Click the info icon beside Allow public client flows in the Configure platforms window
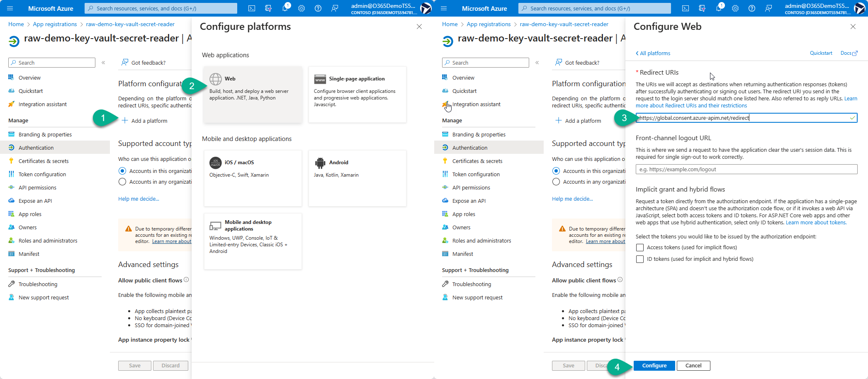 (186, 280)
